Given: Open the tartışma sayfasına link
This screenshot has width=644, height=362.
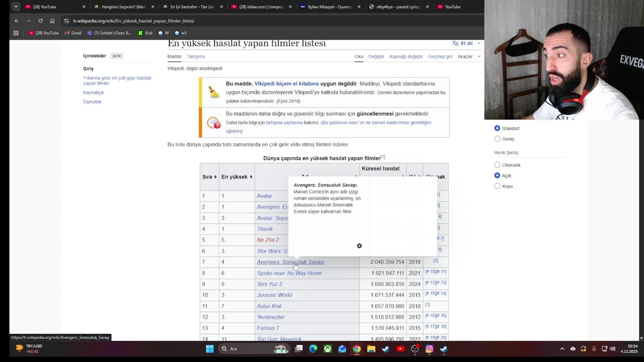Looking at the screenshot, I should pyautogui.click(x=284, y=123).
